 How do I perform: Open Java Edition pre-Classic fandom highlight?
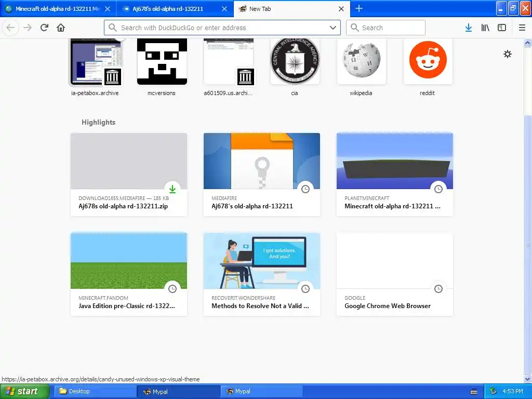click(x=129, y=274)
